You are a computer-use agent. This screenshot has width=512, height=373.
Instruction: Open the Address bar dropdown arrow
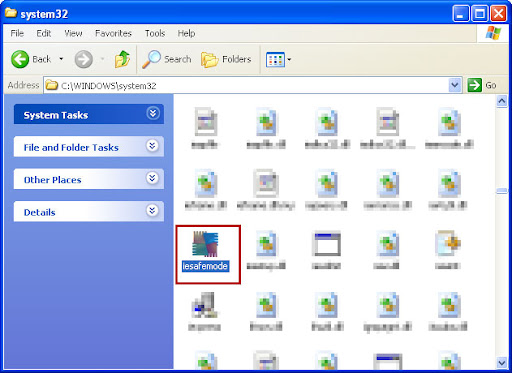[x=455, y=85]
